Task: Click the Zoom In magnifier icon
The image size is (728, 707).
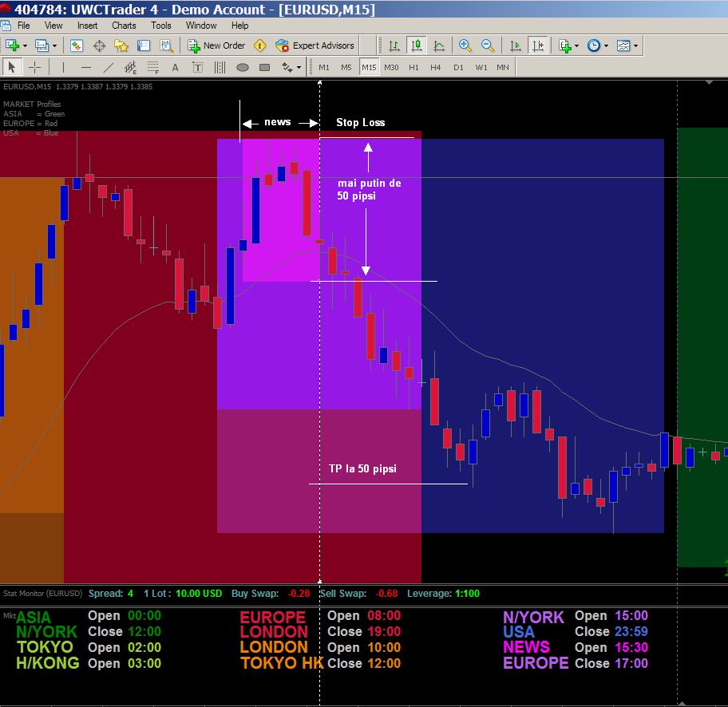Action: (465, 45)
